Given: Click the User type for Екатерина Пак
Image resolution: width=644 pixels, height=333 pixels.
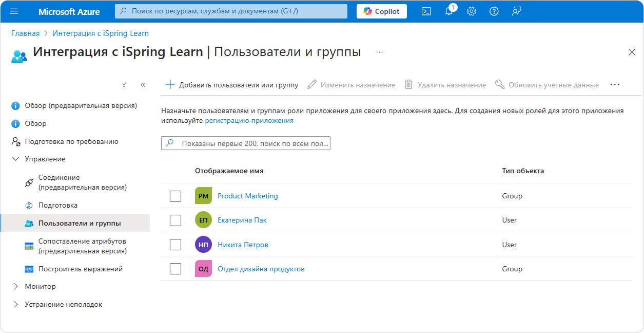Looking at the screenshot, I should coord(510,220).
